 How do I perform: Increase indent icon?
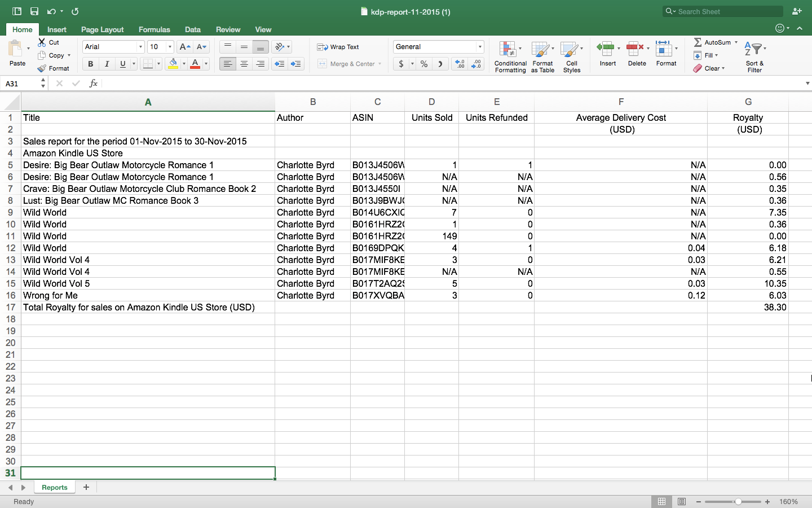tap(295, 64)
